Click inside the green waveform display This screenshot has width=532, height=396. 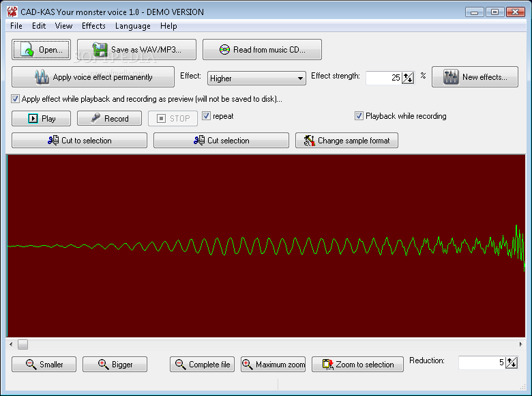click(x=266, y=246)
